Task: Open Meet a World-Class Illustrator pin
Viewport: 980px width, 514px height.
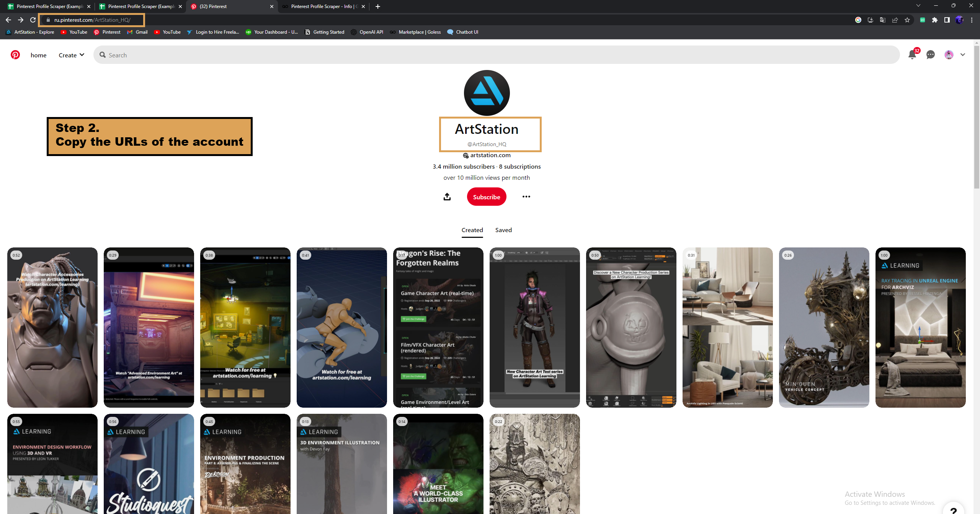Action: click(x=438, y=464)
